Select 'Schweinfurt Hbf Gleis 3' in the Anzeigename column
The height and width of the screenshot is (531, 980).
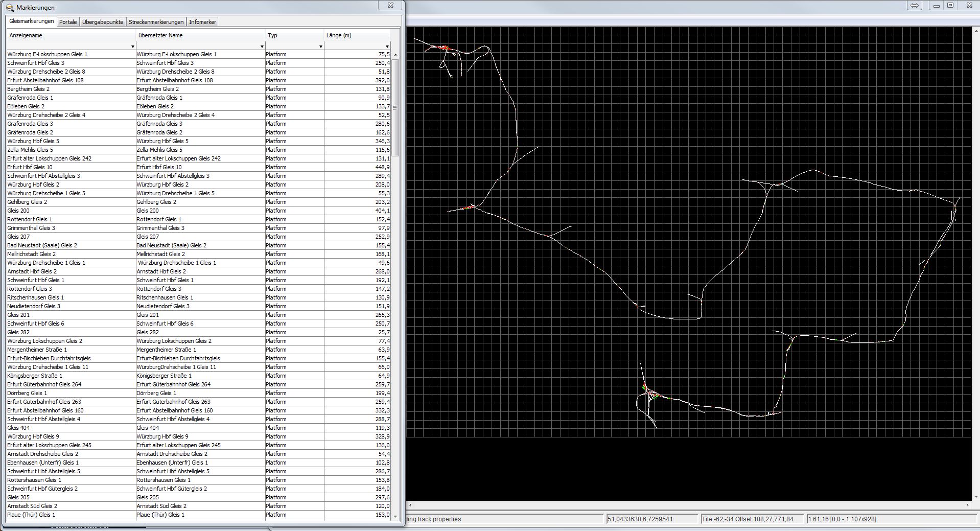36,63
